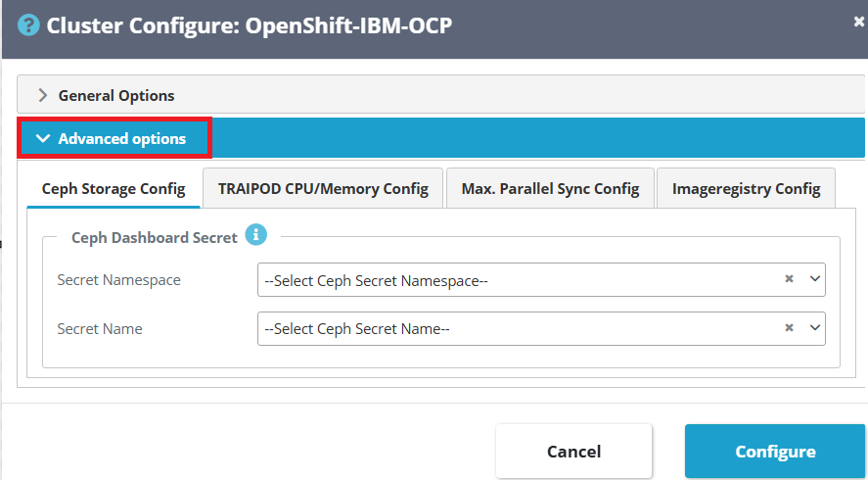Select the Ceph Storage Config tab

(114, 188)
